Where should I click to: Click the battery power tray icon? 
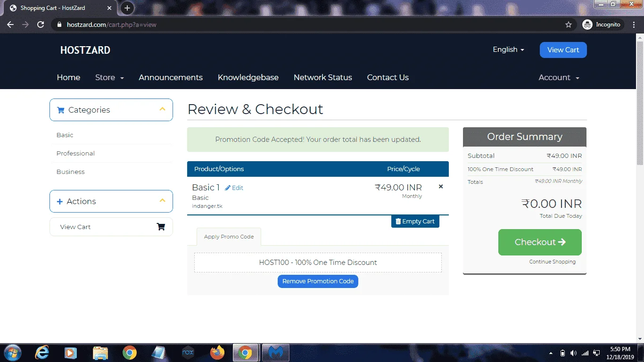(x=562, y=353)
